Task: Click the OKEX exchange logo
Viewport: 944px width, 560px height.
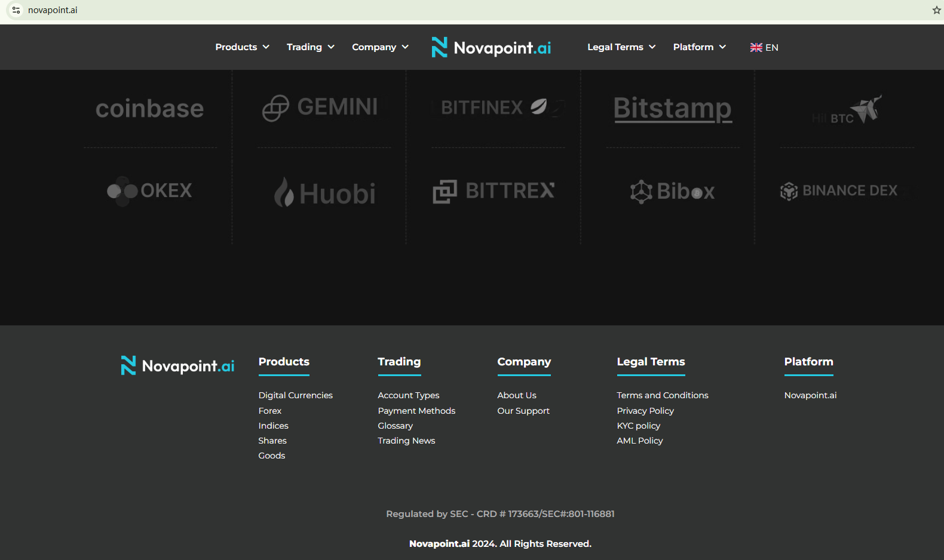Action: click(149, 191)
